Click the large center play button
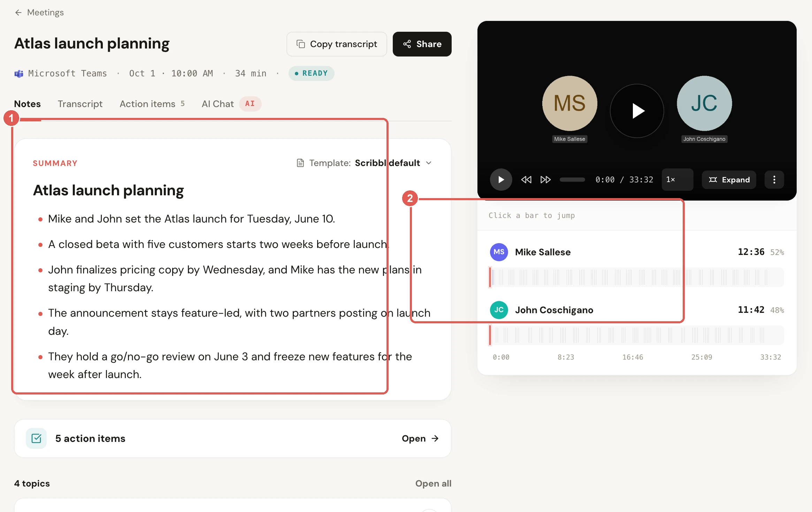 (x=637, y=111)
